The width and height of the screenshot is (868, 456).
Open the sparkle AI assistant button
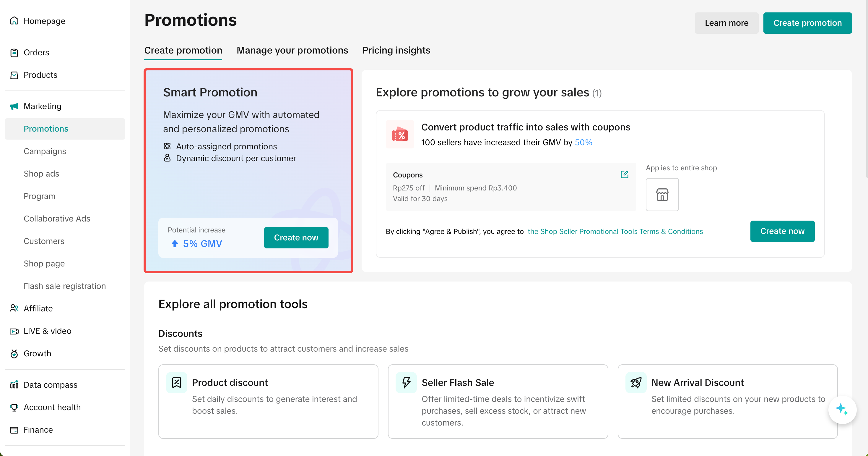[842, 409]
